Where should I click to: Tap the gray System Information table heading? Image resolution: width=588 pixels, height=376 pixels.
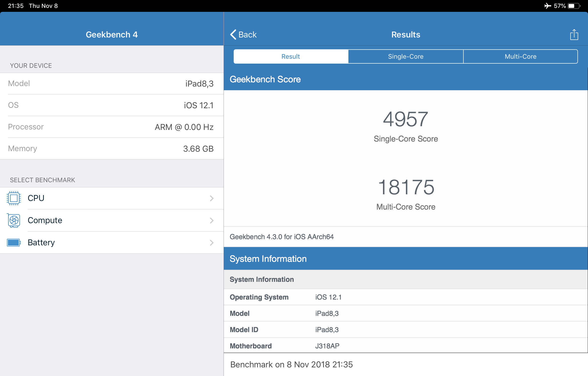406,279
